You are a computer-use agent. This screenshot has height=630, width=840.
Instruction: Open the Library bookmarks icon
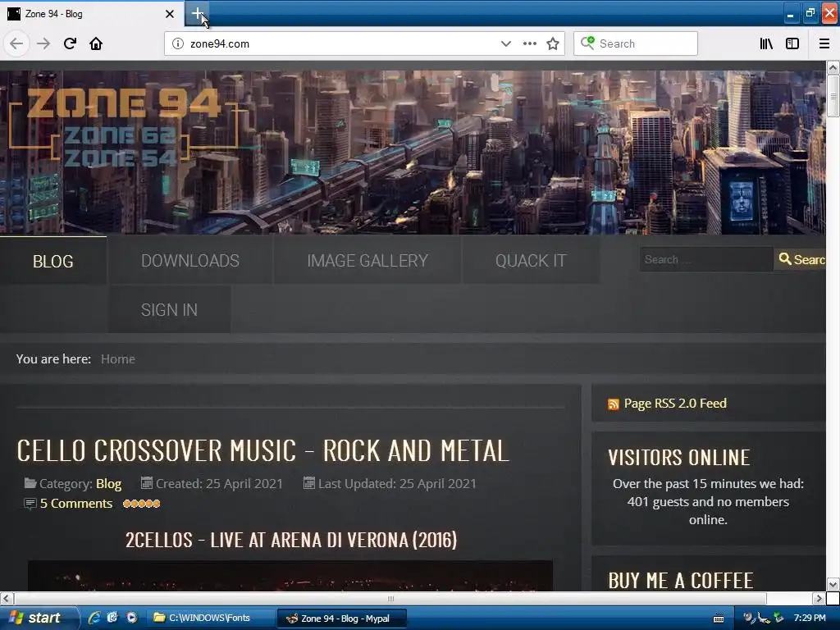[766, 43]
